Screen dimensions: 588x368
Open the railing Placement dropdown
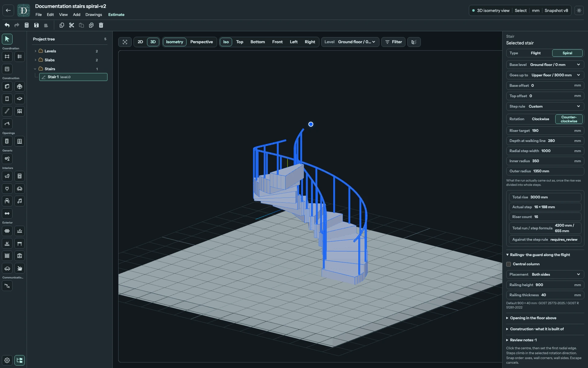point(545,274)
